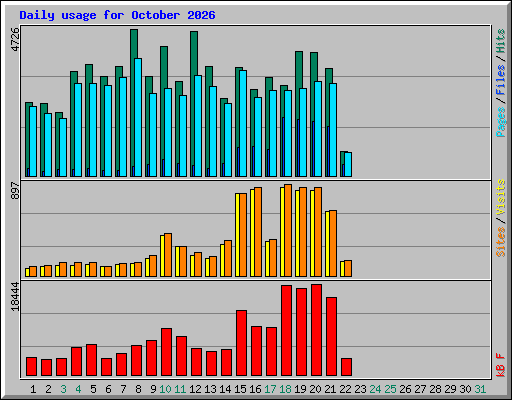Click green day label '25' on the x-axis
The image size is (512, 400).
(390, 389)
